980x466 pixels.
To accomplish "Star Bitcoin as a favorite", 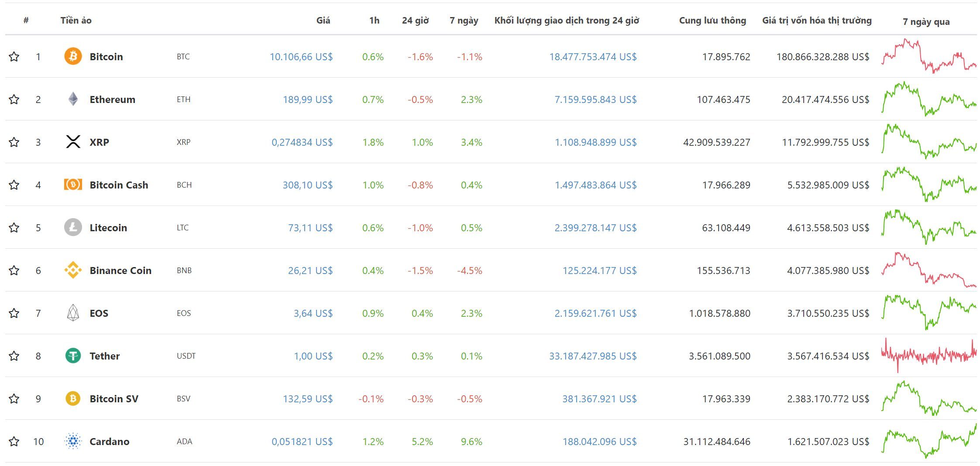I will pyautogui.click(x=14, y=56).
